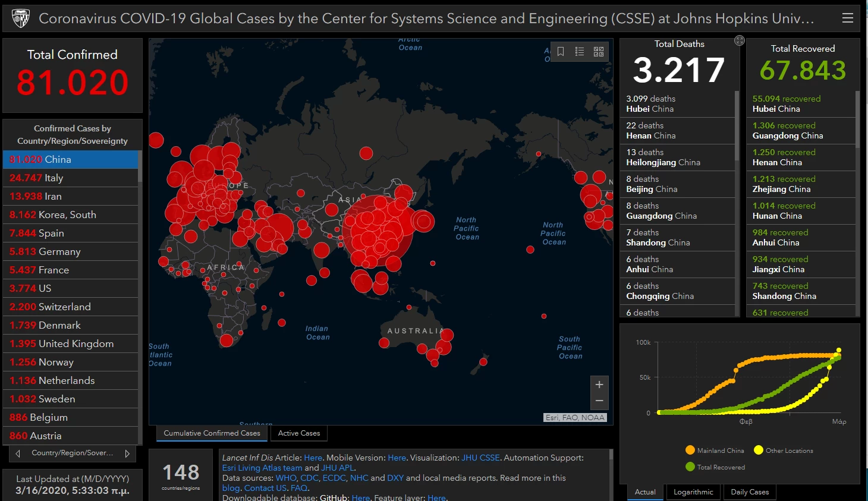
Task: Open the JHU CSSE visualization link
Action: coord(480,458)
